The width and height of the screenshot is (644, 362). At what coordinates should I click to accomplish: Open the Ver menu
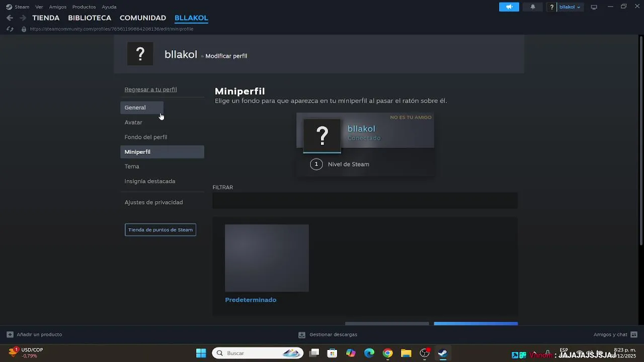click(39, 7)
